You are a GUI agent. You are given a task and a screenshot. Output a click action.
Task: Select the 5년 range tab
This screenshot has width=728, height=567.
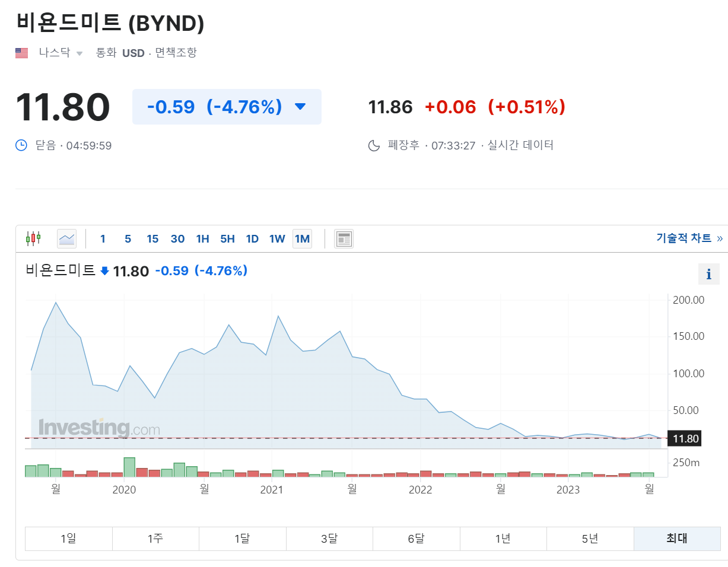coord(590,539)
